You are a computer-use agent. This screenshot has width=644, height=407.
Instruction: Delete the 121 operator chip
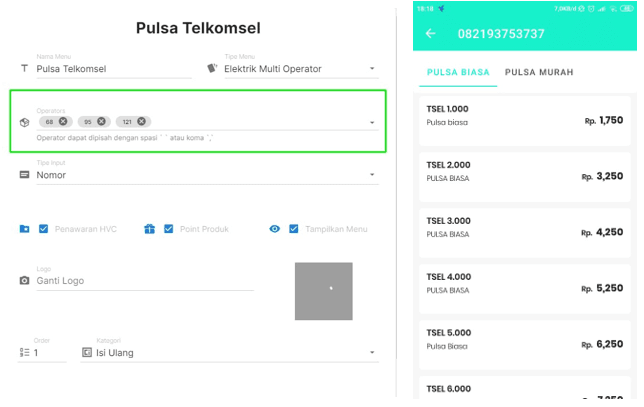click(x=143, y=121)
